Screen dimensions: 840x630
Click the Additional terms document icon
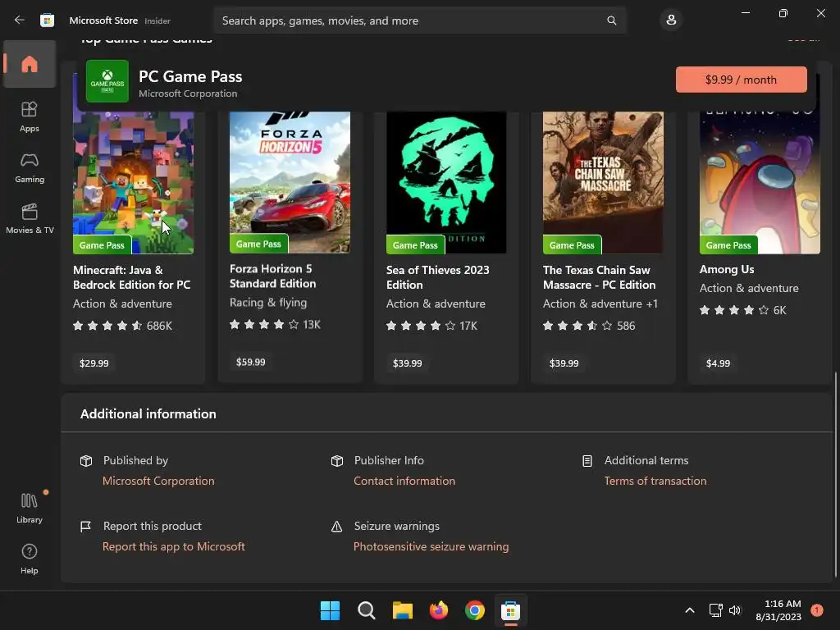click(x=587, y=461)
